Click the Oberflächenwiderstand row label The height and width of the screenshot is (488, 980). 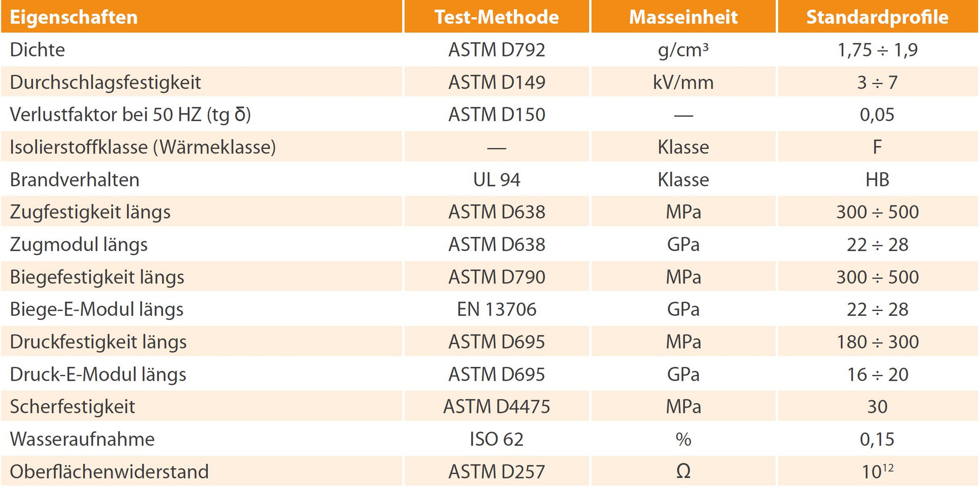(x=109, y=472)
